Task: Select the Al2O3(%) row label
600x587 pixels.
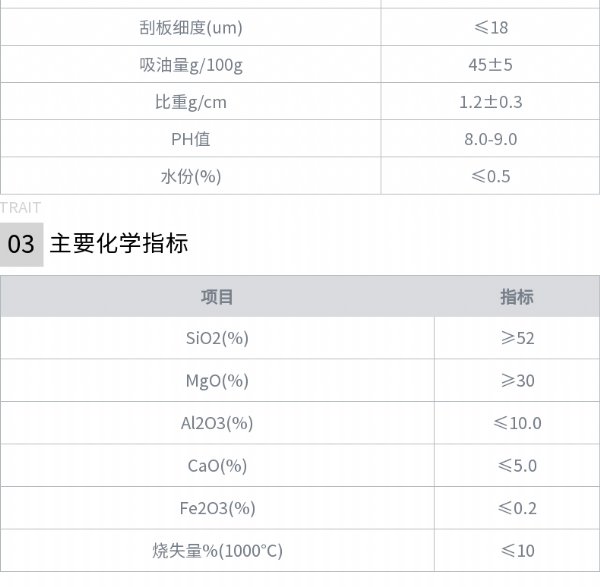Action: 217,423
